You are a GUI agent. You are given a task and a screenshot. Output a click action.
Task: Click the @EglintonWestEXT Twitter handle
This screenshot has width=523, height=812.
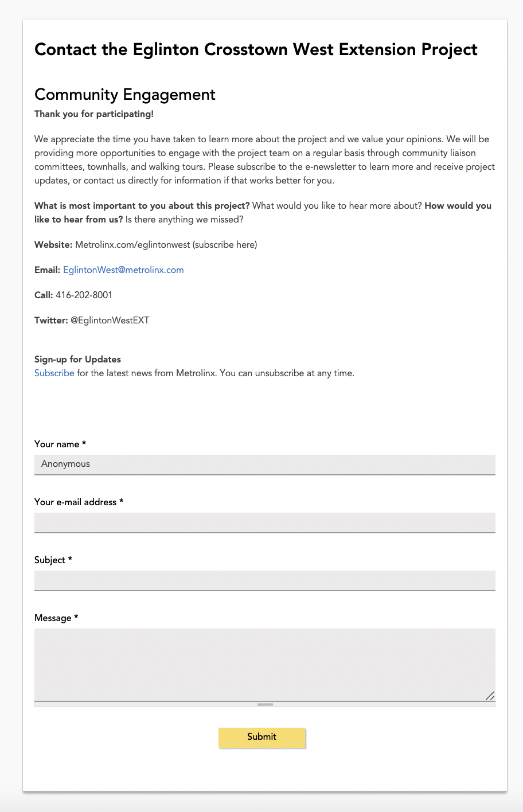(x=110, y=321)
